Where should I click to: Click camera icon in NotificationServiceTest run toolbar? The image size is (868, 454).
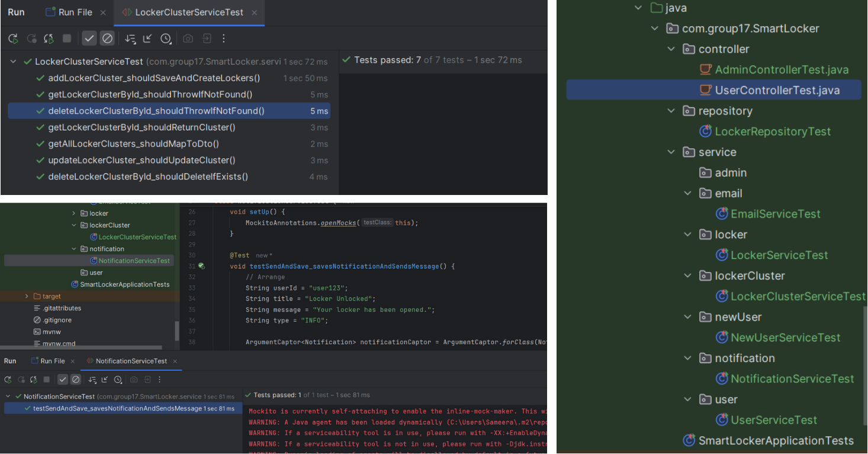pyautogui.click(x=134, y=379)
